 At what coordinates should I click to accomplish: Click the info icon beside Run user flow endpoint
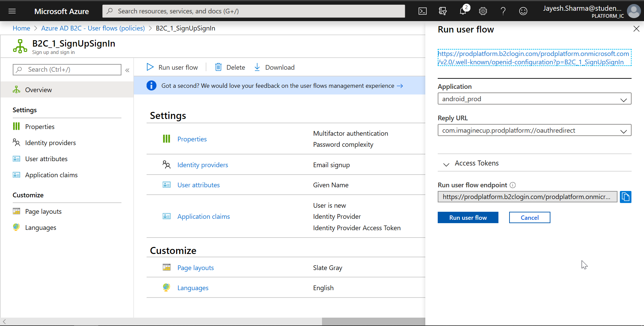click(x=513, y=185)
